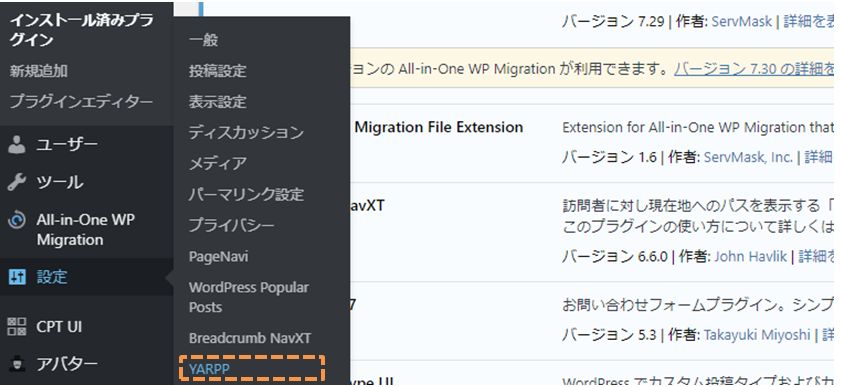The width and height of the screenshot is (841, 387).
Task: Select 表示設定 in settings submenu
Action: tap(218, 101)
